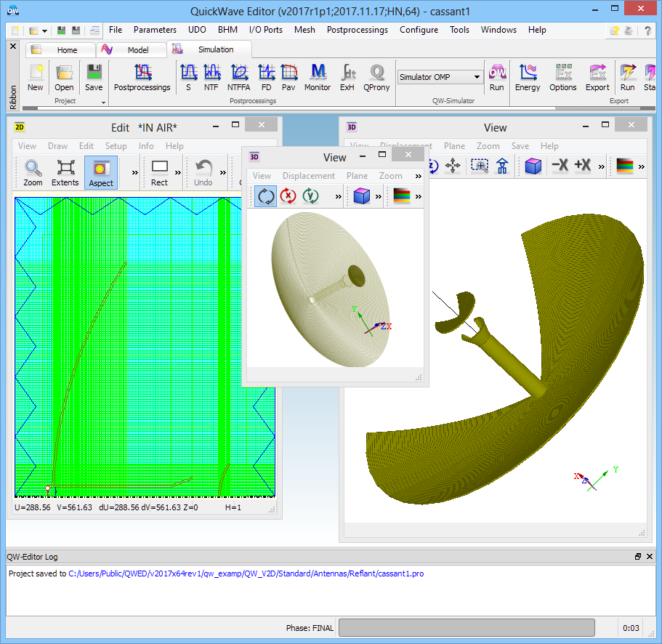Expand the hidden menus chevron in the small View window
Image resolution: width=662 pixels, height=644 pixels.
[x=418, y=176]
